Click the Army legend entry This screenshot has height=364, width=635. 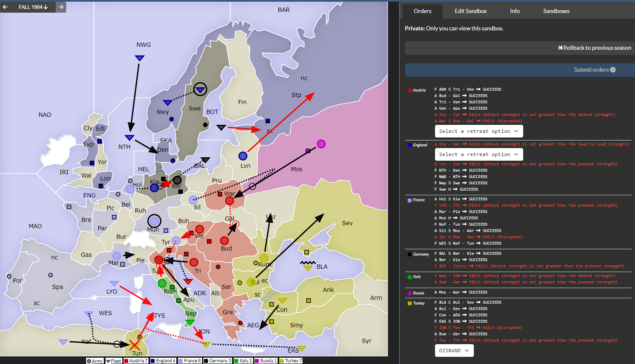click(95, 361)
